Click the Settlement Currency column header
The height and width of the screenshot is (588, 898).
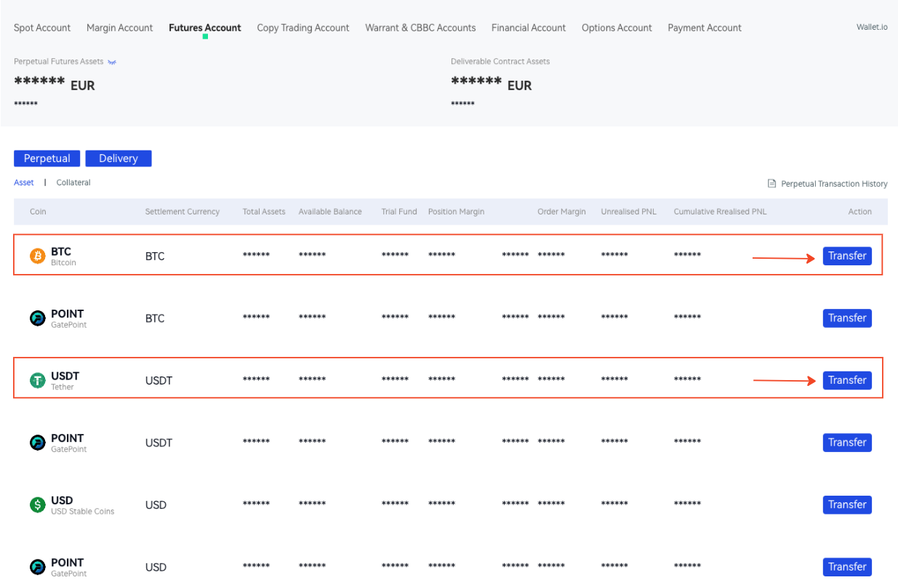point(183,212)
